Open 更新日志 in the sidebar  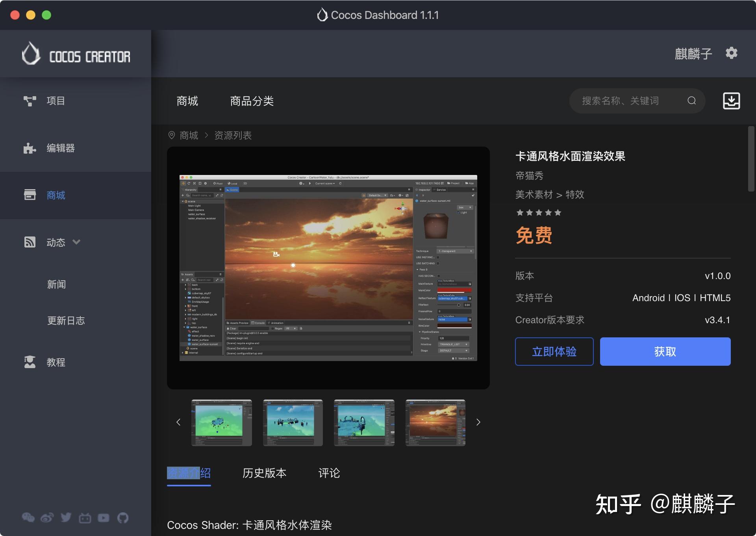tap(66, 320)
